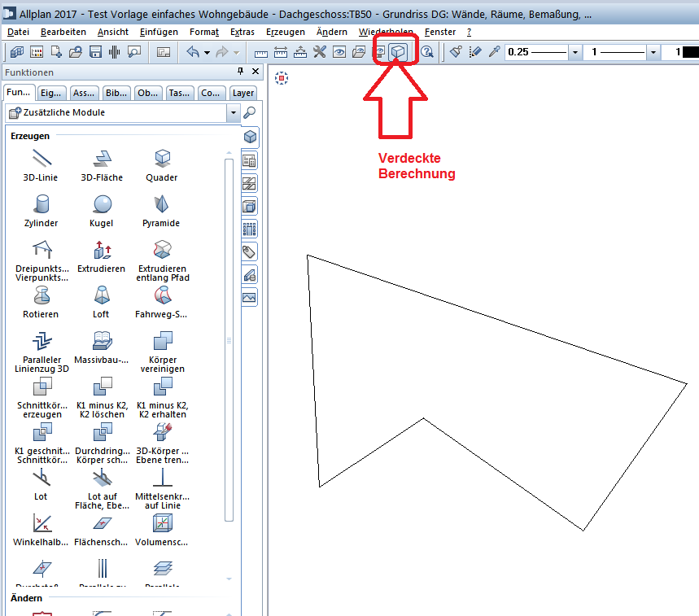
Task: Click the Funktionen panel vertical scrollbar
Action: pos(229,340)
